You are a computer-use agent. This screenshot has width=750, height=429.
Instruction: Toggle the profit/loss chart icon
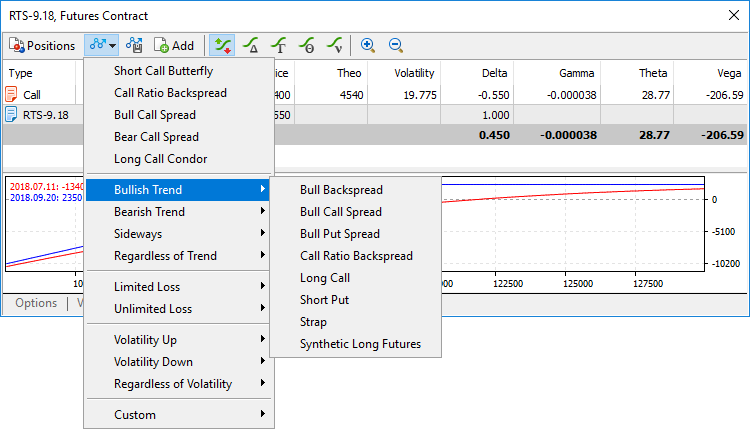(222, 45)
